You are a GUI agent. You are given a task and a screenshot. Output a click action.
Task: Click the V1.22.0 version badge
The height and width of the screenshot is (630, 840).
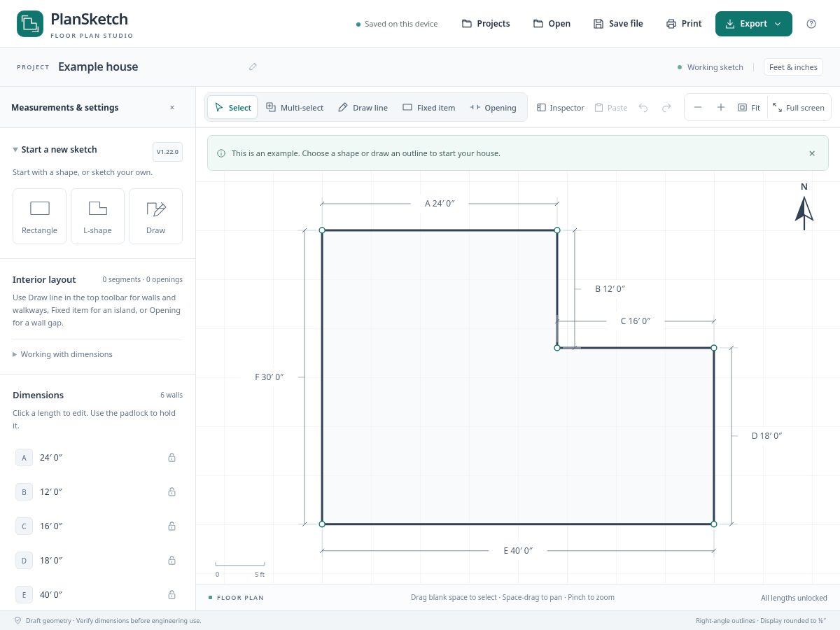coord(167,152)
